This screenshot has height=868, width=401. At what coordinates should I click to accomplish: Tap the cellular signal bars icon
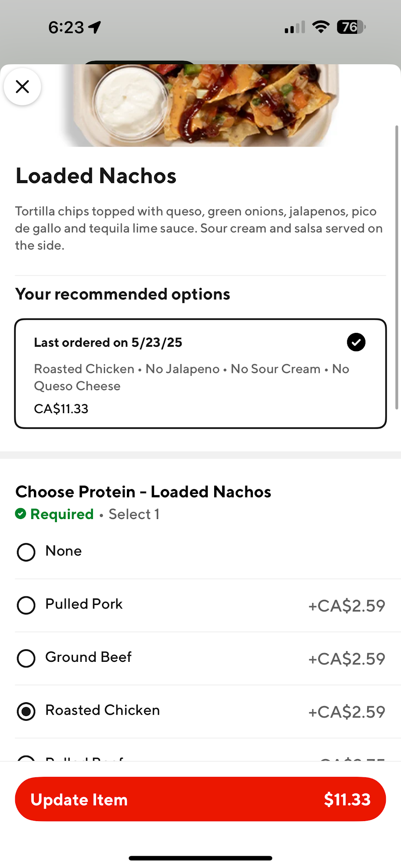295,27
